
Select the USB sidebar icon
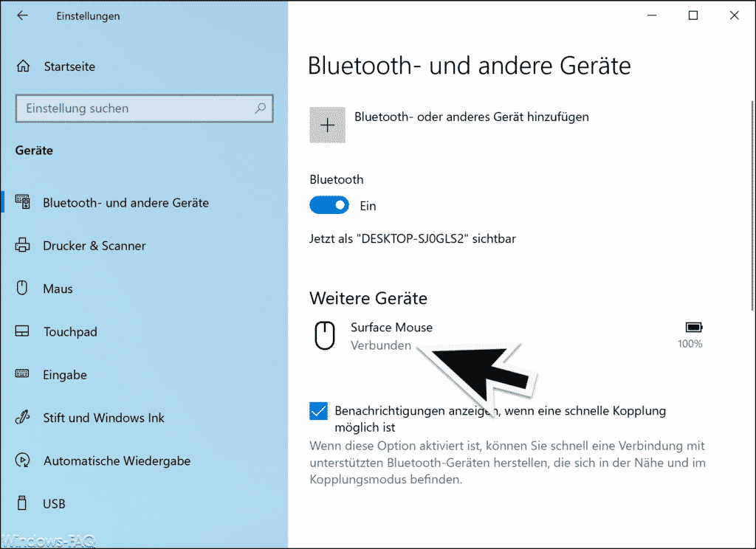pos(21,503)
